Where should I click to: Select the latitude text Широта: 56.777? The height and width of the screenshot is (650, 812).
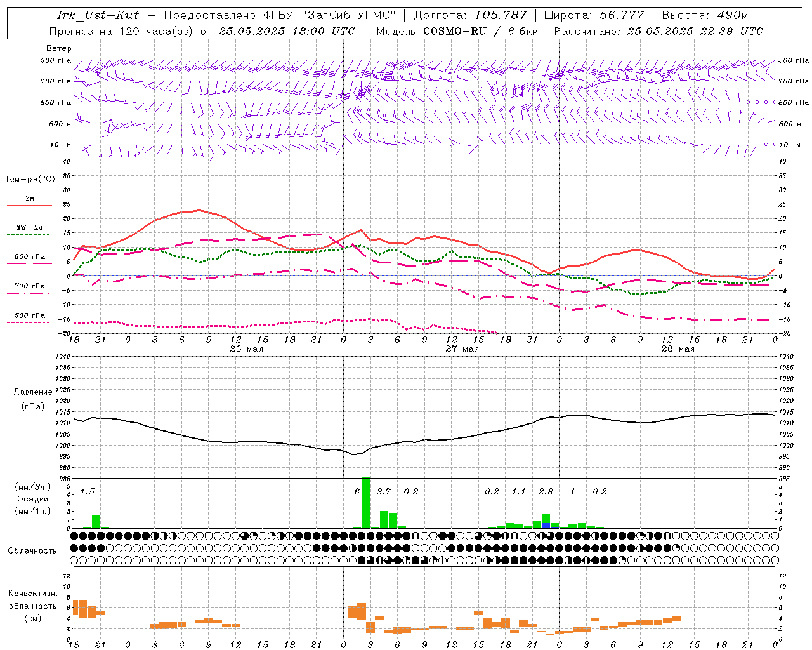[x=594, y=15]
